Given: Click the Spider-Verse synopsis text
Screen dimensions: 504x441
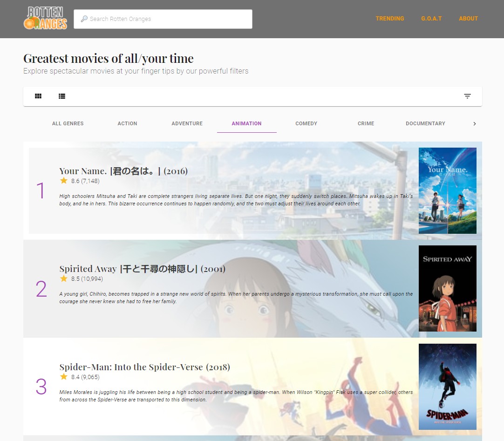Looking at the screenshot, I should coord(236,396).
